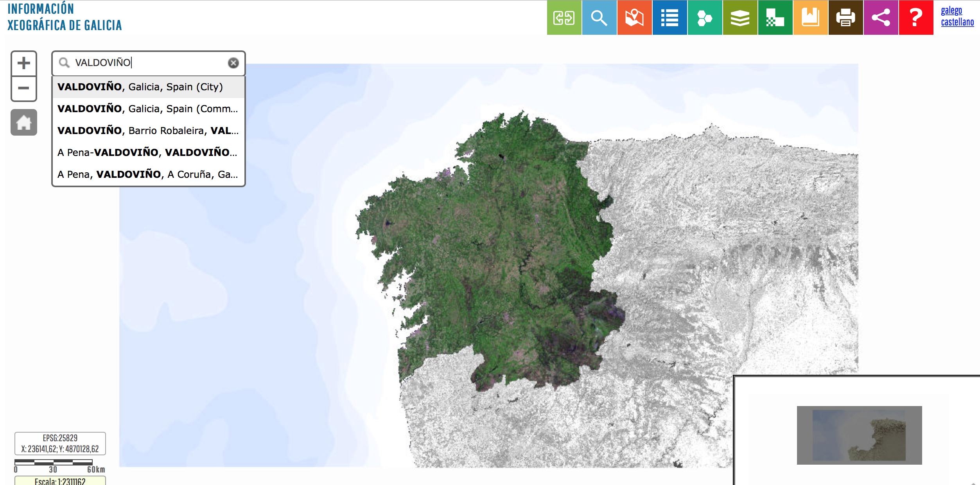The image size is (980, 485).
Task: Switch language to castellano
Action: click(957, 22)
